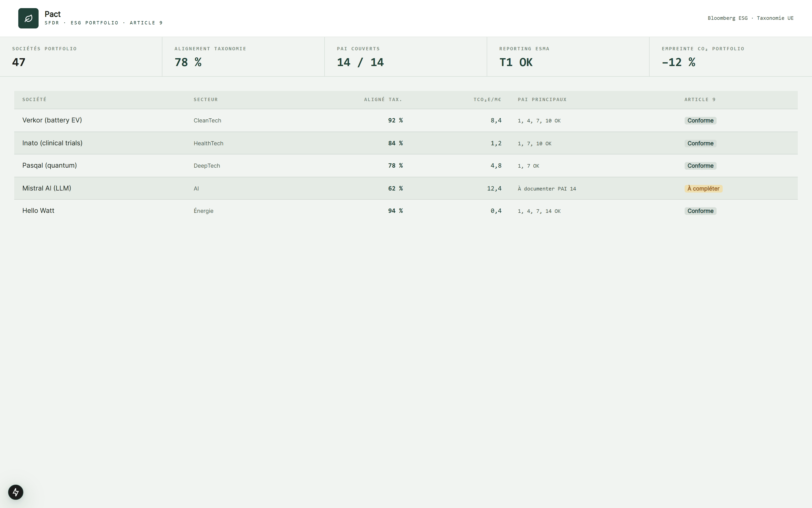
Task: Click Hello Watt's 94 % alignment value
Action: pos(395,211)
